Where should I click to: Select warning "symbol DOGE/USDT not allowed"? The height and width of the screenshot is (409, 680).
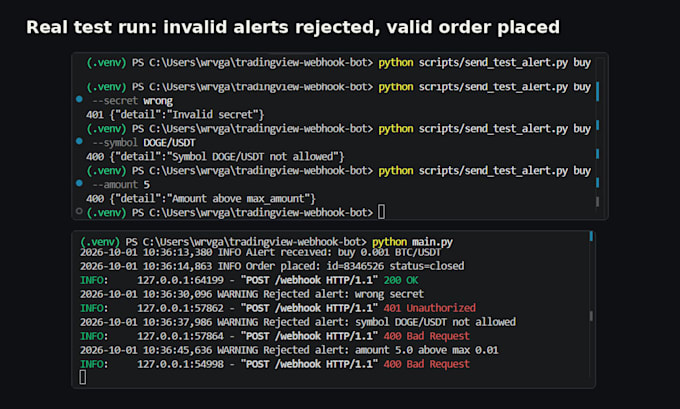[435, 322]
